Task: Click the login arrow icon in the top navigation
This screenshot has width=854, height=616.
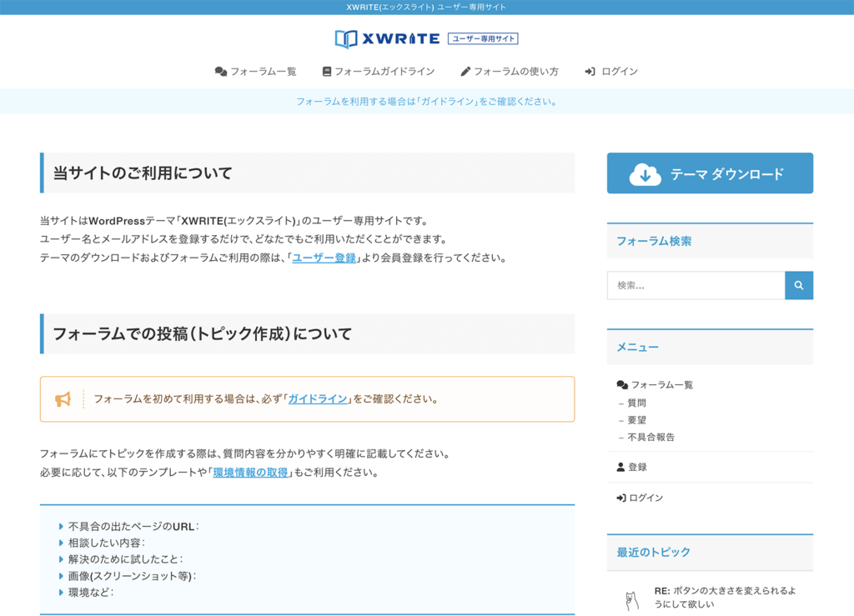Action: [590, 71]
